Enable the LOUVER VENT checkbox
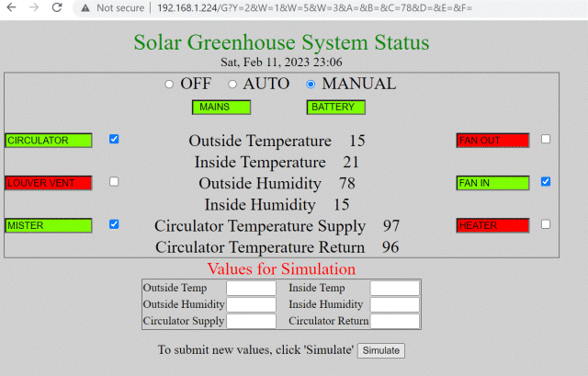This screenshot has height=376, width=588. coord(114,182)
